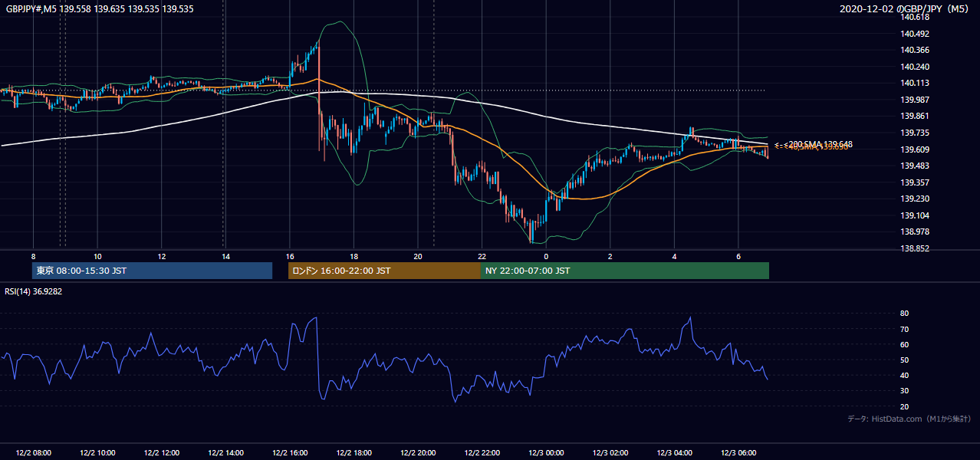Click the 139.483 price axis label
This screenshot has width=980, height=460.
pyautogui.click(x=915, y=166)
